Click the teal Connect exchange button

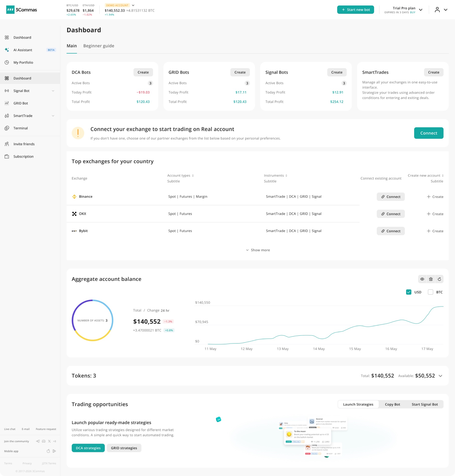(429, 133)
